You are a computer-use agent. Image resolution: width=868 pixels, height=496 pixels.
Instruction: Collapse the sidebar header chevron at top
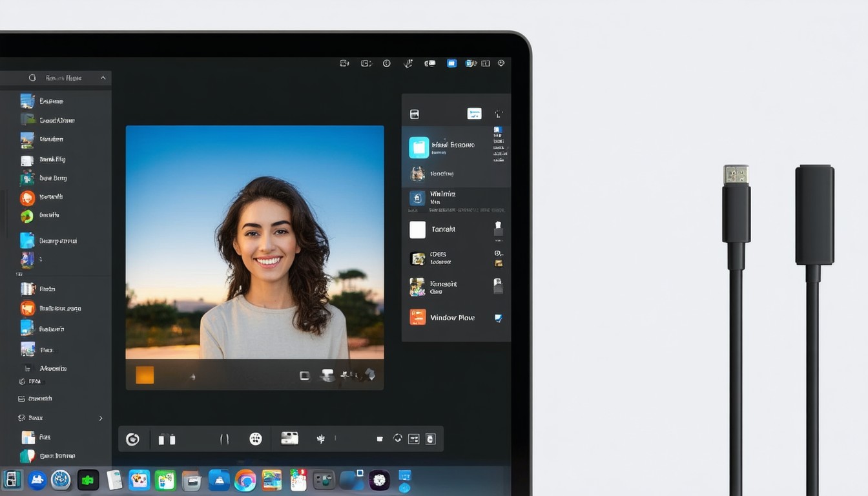pos(103,78)
